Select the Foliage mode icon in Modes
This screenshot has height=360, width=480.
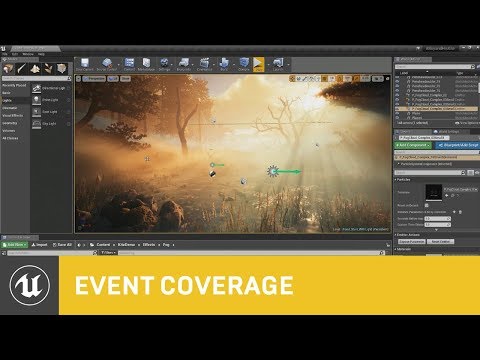(49, 69)
